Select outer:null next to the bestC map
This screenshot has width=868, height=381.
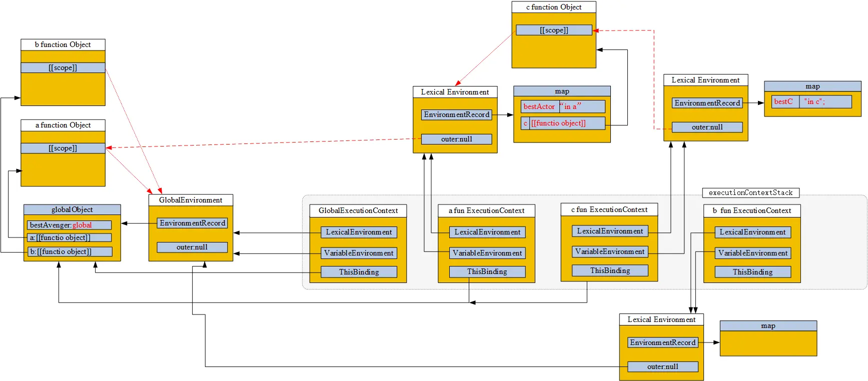tap(707, 127)
